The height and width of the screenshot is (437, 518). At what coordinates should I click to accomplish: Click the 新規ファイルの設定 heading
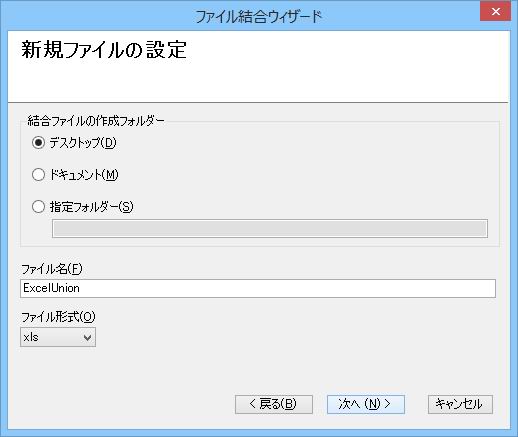[104, 50]
